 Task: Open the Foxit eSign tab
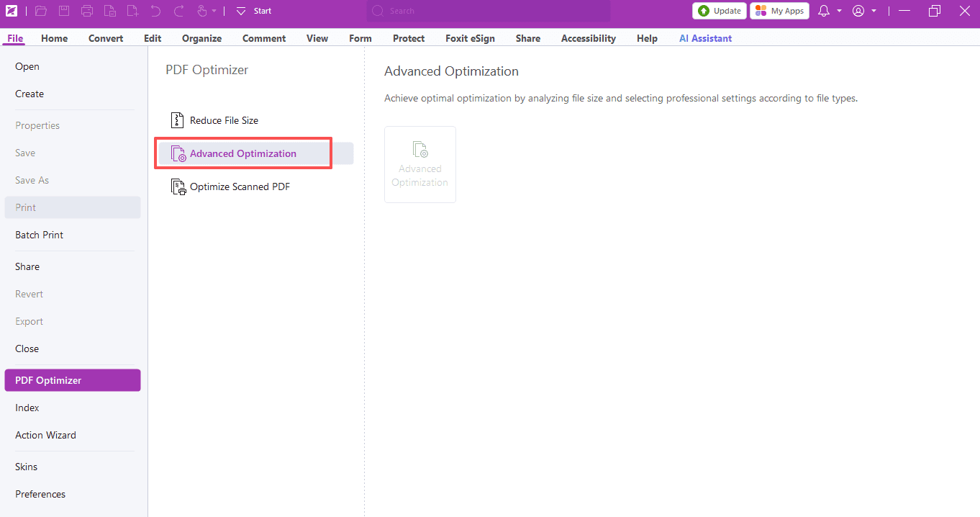470,38
